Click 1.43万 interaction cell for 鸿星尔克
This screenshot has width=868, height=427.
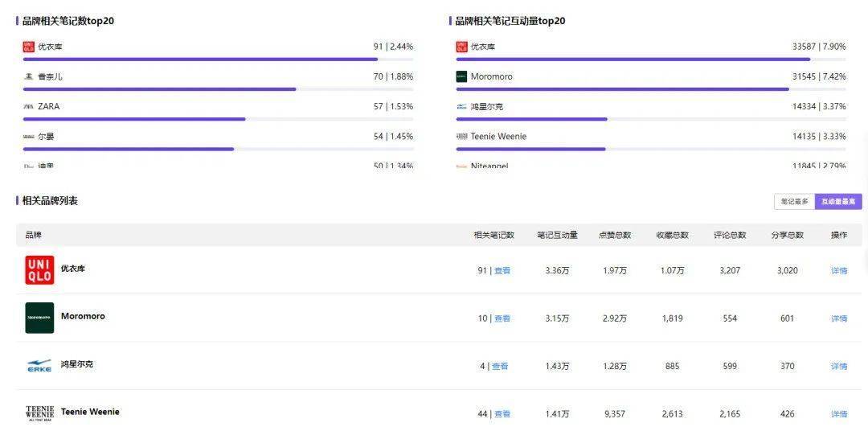(x=557, y=366)
